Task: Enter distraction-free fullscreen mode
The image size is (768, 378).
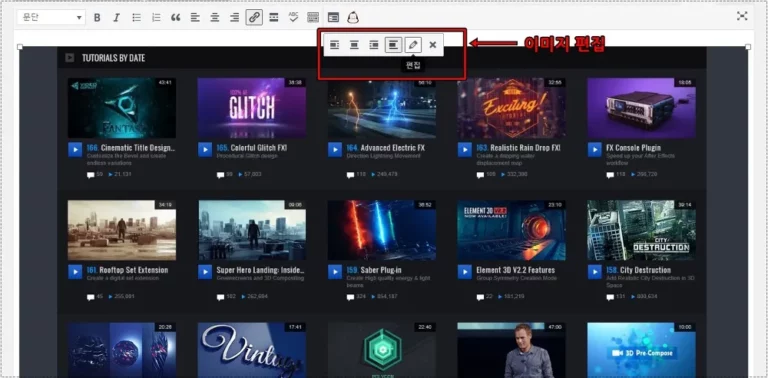Action: [742, 16]
